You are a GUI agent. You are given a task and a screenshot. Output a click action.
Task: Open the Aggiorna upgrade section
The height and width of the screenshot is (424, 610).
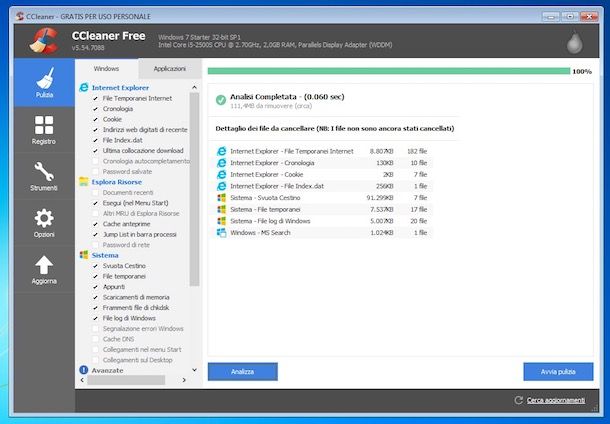(x=44, y=270)
